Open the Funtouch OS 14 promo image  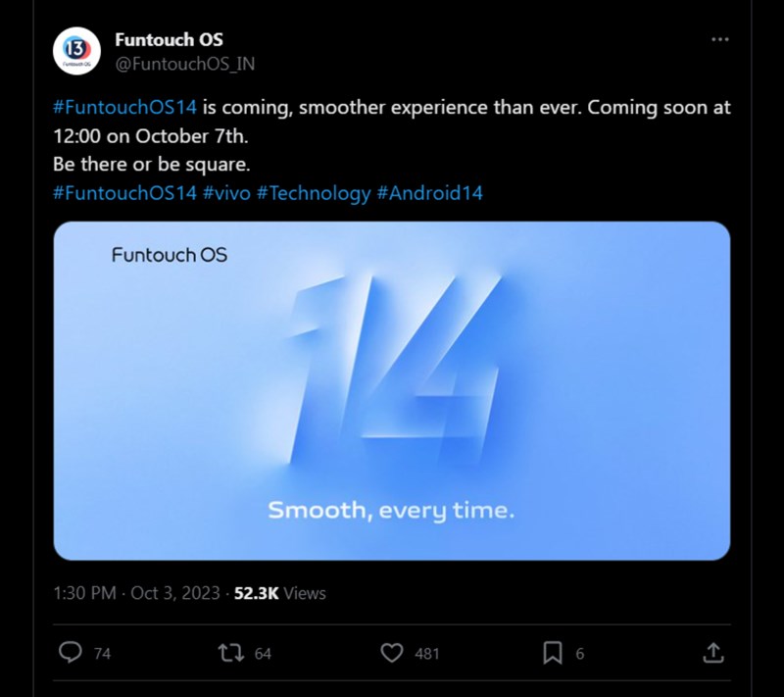coord(391,390)
